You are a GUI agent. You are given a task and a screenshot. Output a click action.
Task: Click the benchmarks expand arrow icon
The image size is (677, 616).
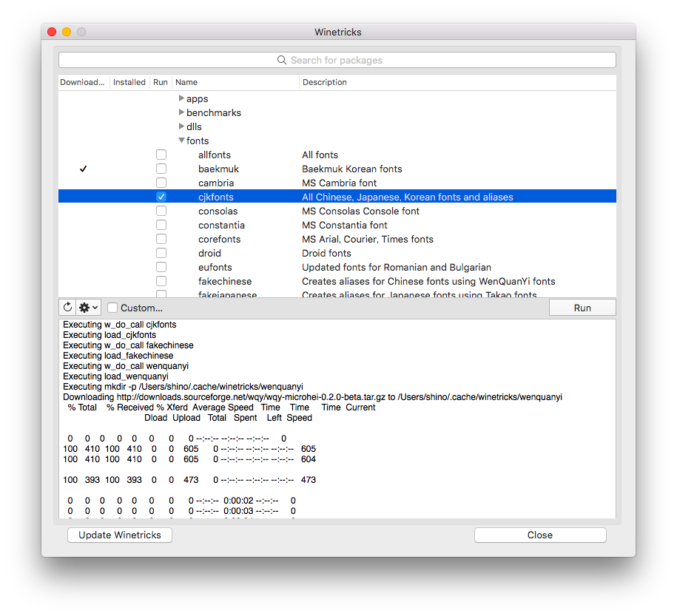click(181, 112)
